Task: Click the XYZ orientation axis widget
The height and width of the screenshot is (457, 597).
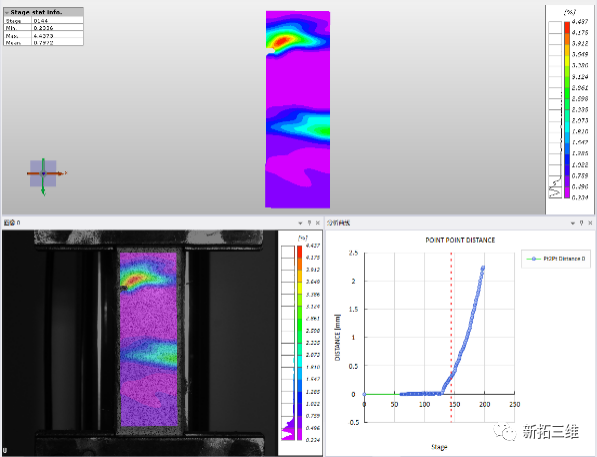Action: pos(43,174)
